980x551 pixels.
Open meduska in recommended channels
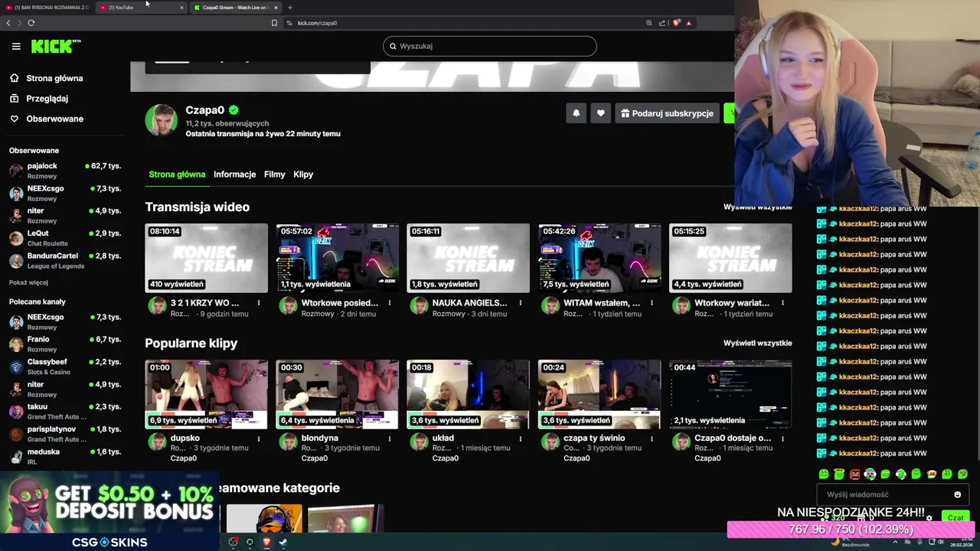(x=64, y=456)
